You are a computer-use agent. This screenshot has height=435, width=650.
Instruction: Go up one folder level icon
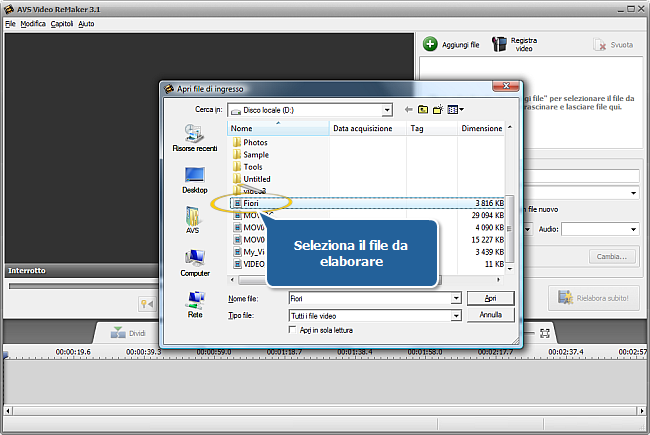click(423, 109)
